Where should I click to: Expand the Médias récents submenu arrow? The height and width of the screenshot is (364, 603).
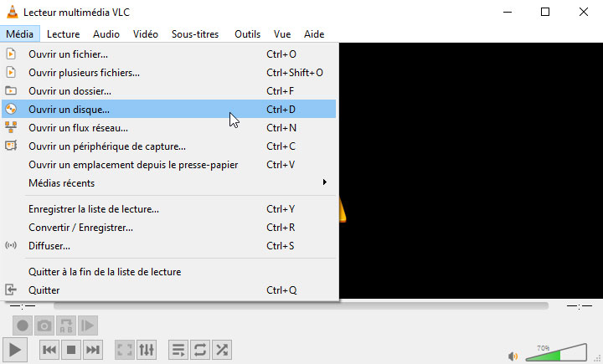click(325, 182)
